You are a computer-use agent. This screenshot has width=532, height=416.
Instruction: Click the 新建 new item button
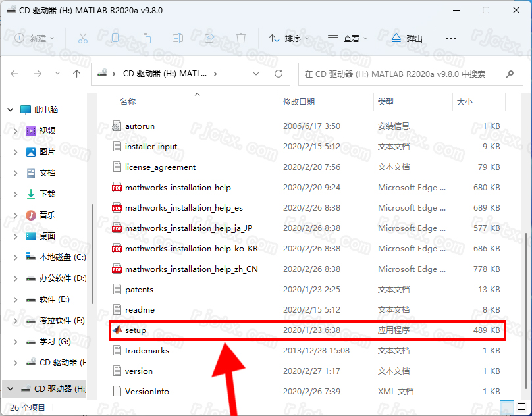(x=34, y=38)
